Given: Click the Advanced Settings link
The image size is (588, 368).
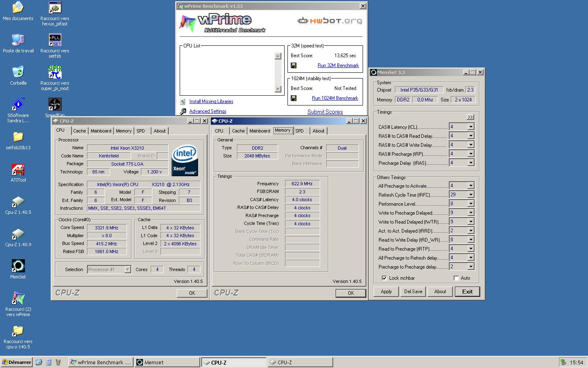Looking at the screenshot, I should coord(208,111).
